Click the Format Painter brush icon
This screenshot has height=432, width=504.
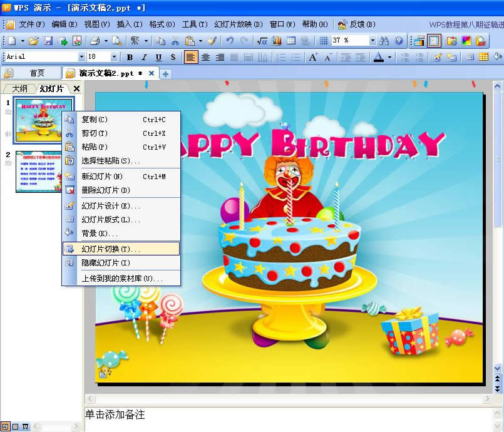(x=212, y=41)
